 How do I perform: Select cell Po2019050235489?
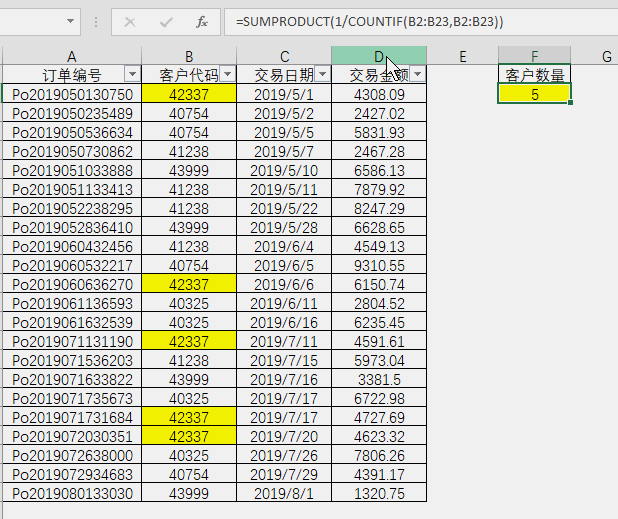pyautogui.click(x=72, y=113)
